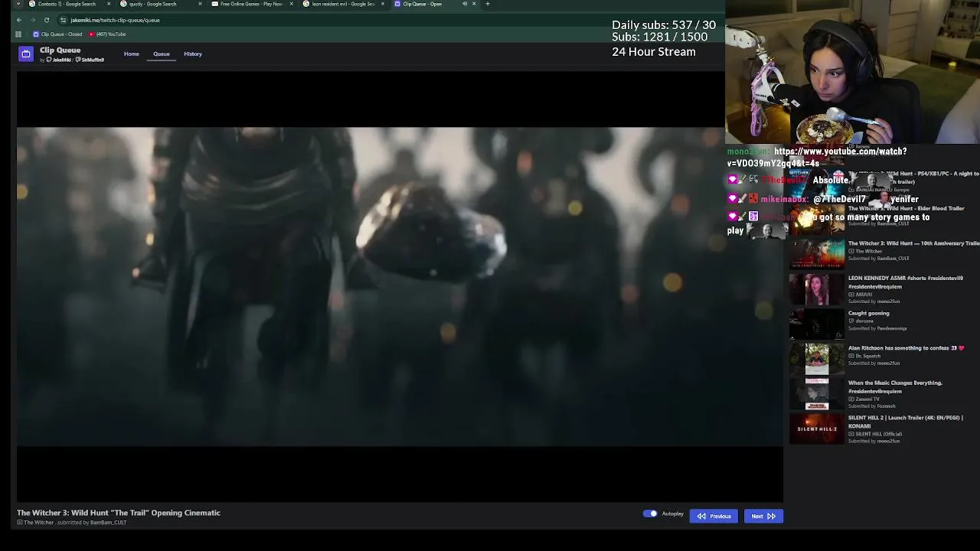Open the Queue tab
980x551 pixels.
pos(162,54)
